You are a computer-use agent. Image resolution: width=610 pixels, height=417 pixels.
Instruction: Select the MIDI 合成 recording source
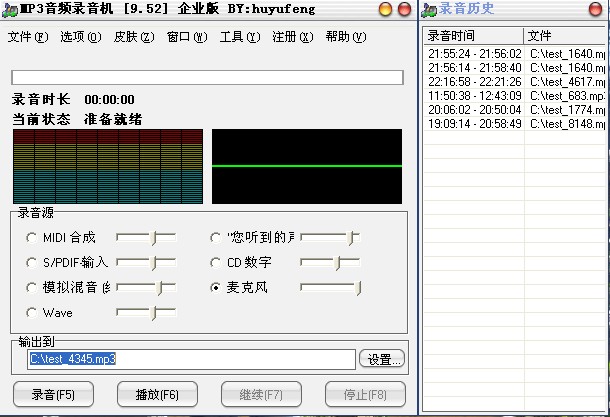click(x=32, y=238)
